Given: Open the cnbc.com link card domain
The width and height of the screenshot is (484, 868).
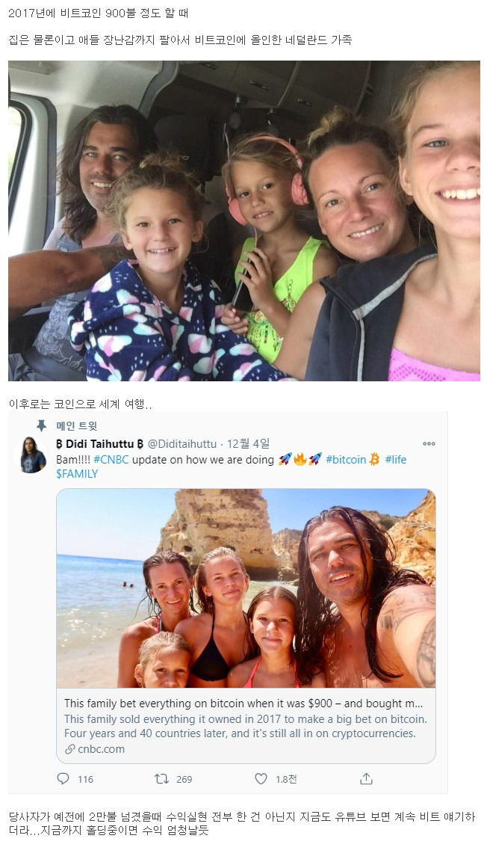Looking at the screenshot, I should click(x=102, y=749).
